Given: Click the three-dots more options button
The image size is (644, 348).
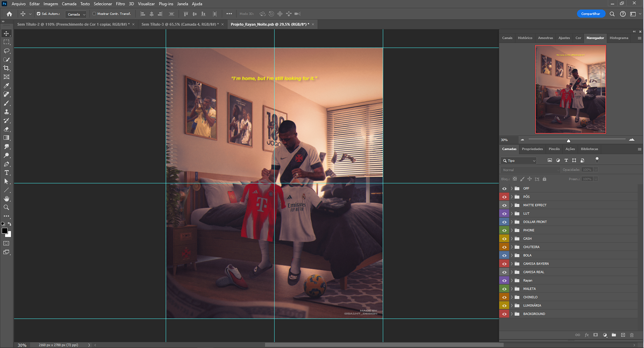Looking at the screenshot, I should pyautogui.click(x=229, y=14).
